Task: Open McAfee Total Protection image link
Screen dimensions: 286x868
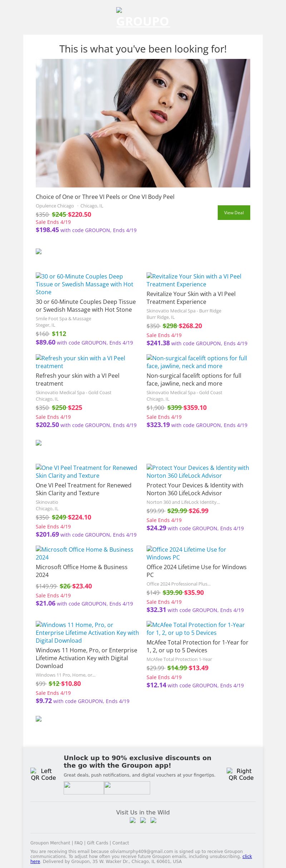Action: point(196,629)
